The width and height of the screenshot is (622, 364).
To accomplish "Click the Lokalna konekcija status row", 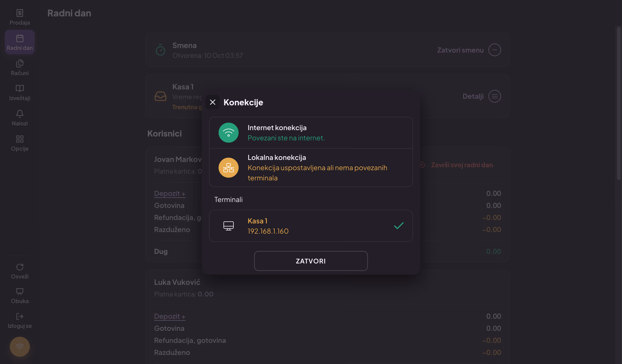I will point(311,168).
